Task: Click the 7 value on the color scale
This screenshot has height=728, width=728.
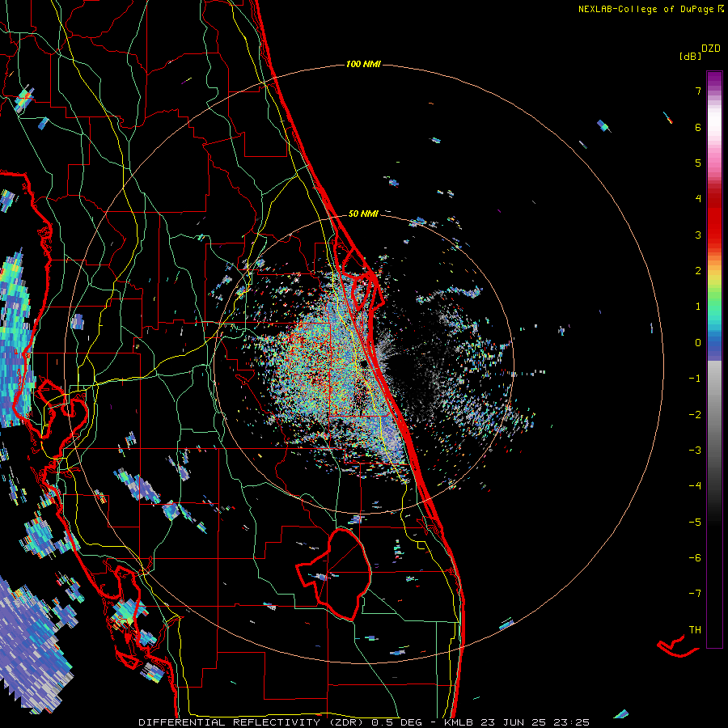Action: coord(698,91)
